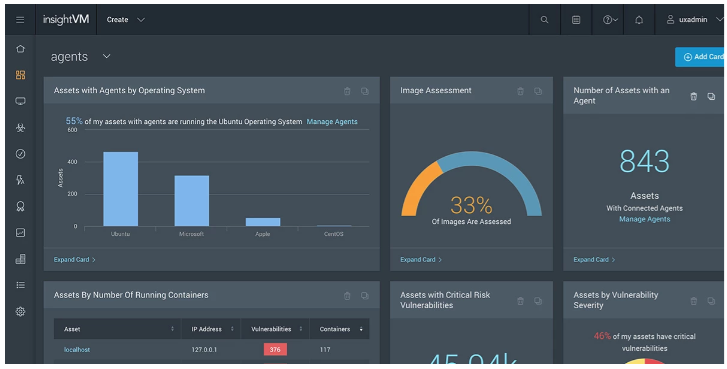Expand Card for Operating System chart

(x=75, y=260)
